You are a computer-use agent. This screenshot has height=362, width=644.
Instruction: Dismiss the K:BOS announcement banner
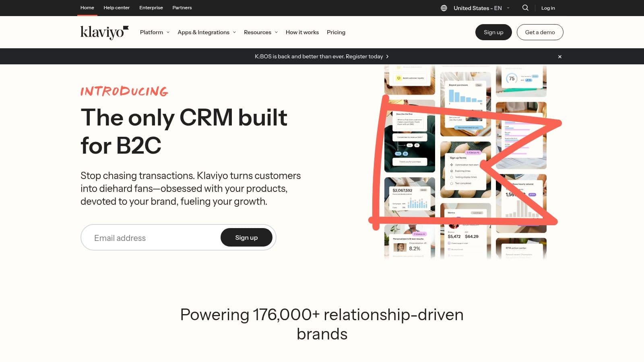coord(559,57)
